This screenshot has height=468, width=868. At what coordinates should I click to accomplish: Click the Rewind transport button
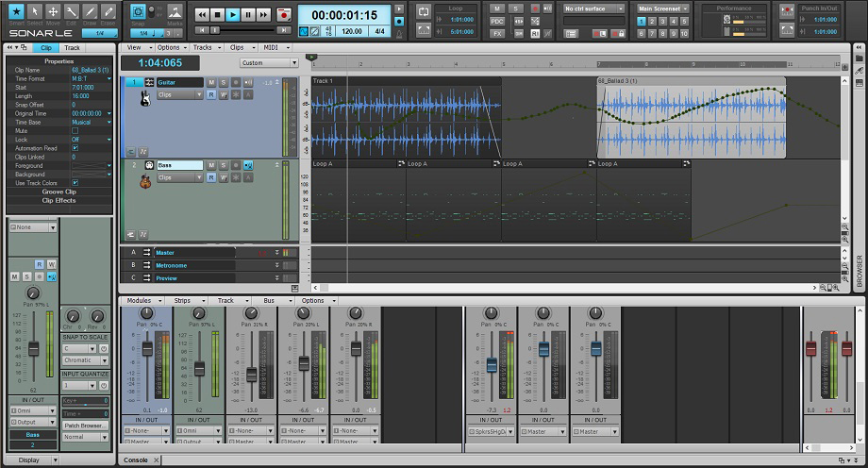(203, 15)
